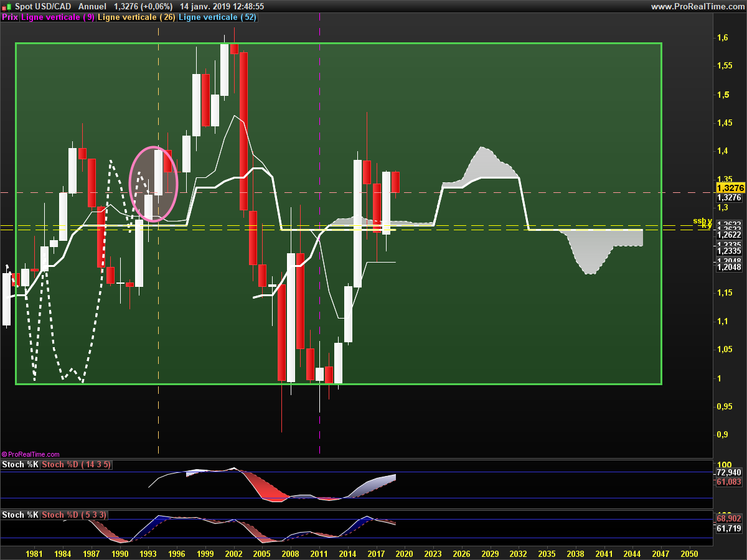Click the Annuel timeframe label

tap(92, 6)
